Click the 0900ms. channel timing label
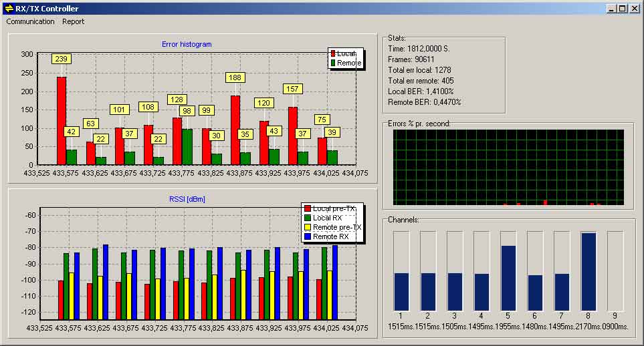This screenshot has width=644, height=346. (615, 327)
